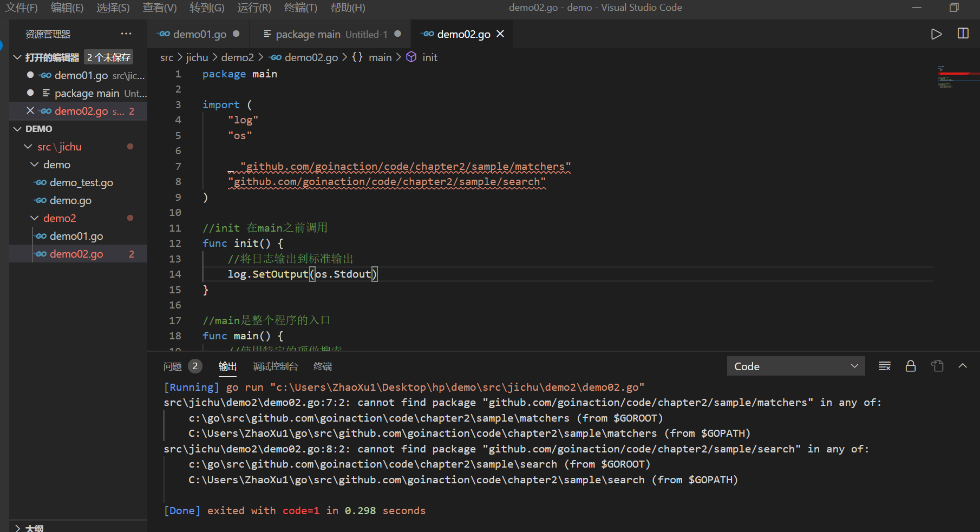Open the 查看(V) menu
This screenshot has width=980, height=532.
pyautogui.click(x=160, y=8)
